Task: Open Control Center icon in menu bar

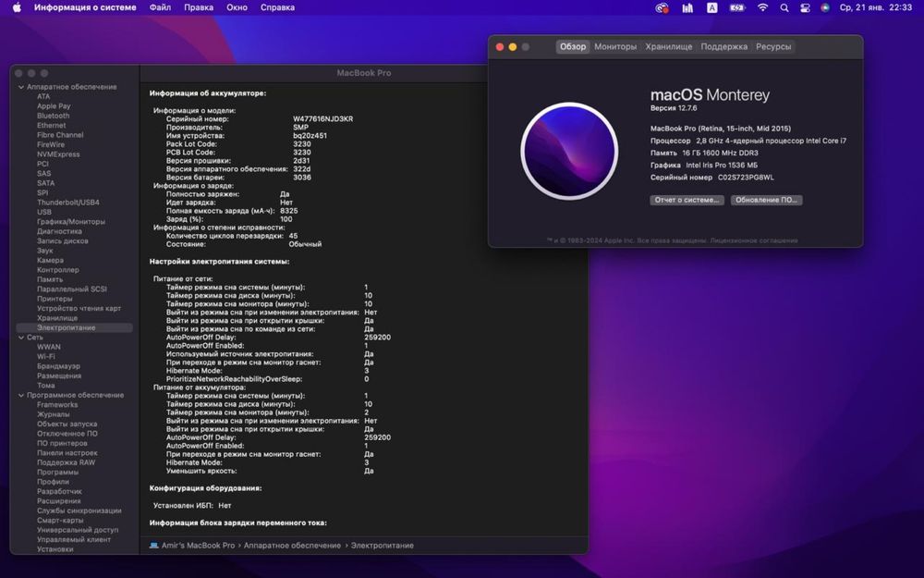Action: click(805, 7)
